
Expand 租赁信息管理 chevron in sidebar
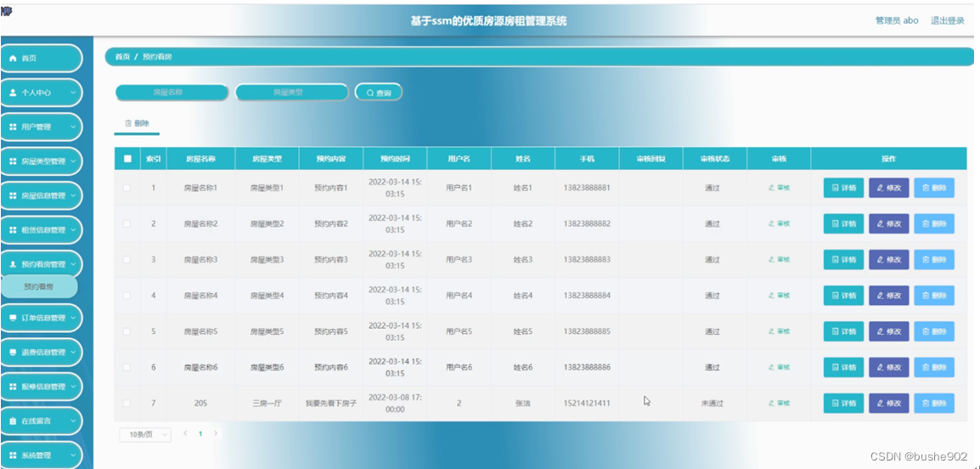73,230
